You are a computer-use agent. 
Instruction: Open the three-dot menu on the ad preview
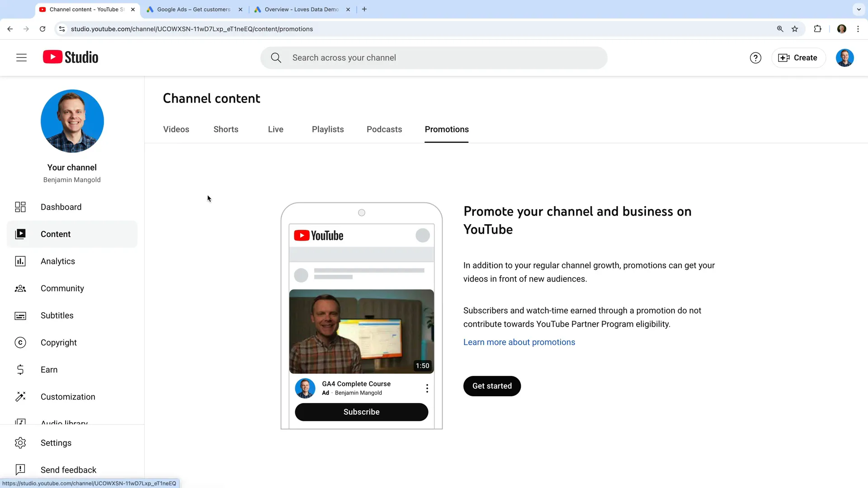coord(427,388)
